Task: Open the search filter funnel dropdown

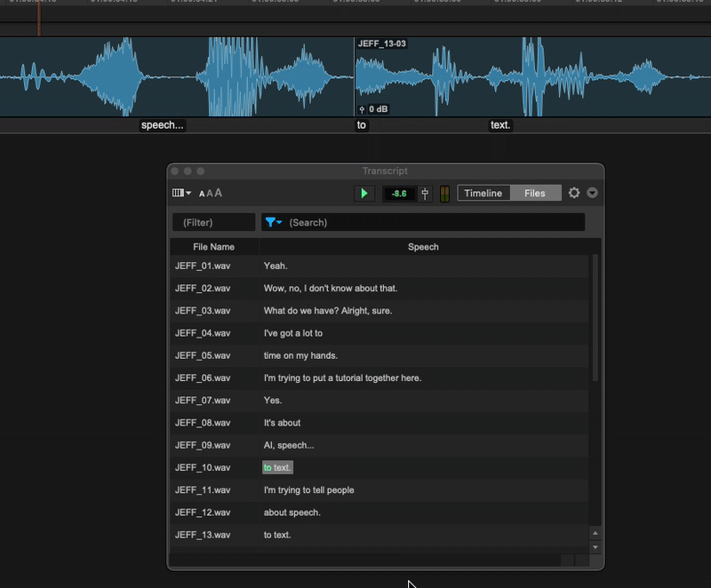Action: coord(274,222)
